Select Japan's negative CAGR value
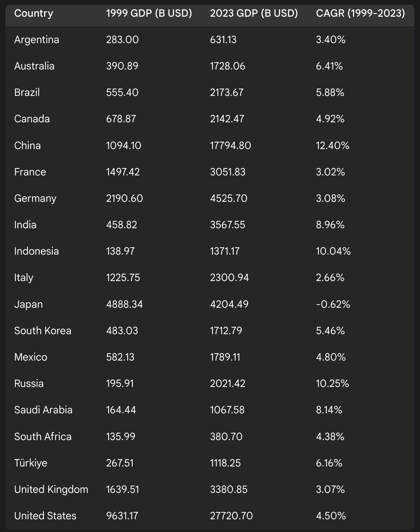 pyautogui.click(x=333, y=304)
